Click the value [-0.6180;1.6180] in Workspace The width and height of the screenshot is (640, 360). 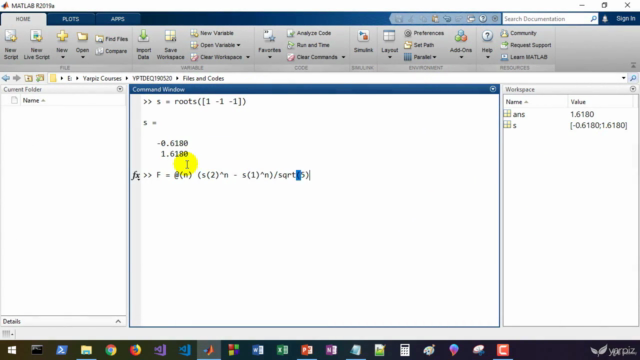tap(598, 125)
